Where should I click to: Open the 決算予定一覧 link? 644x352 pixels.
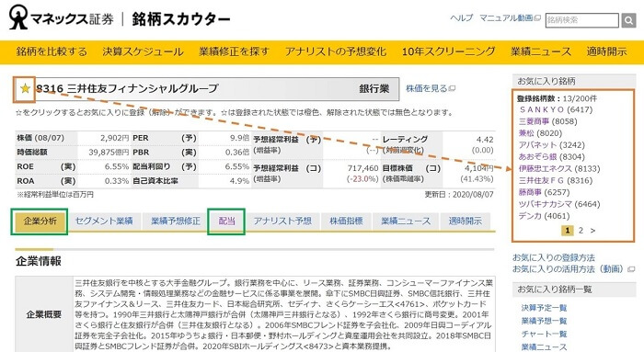[x=545, y=308]
